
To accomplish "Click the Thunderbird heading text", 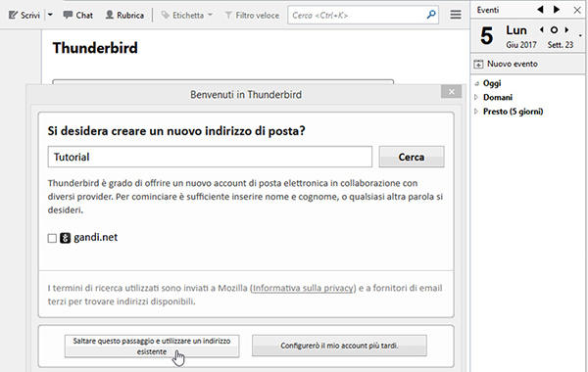I will pos(95,48).
